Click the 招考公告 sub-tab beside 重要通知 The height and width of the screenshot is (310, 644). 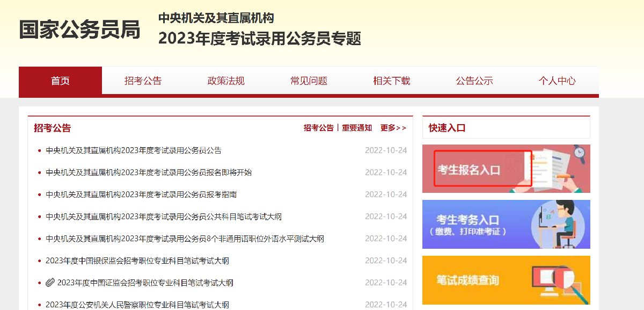(318, 128)
